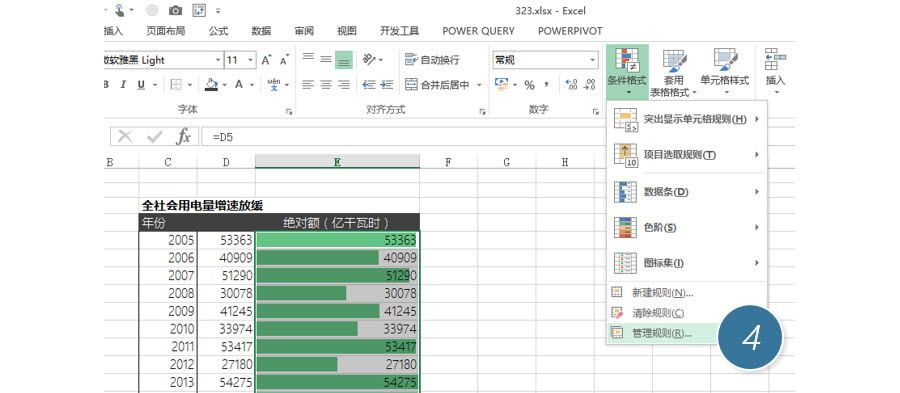900x393 pixels.
Task: Open the 数据 tab
Action: tap(261, 31)
